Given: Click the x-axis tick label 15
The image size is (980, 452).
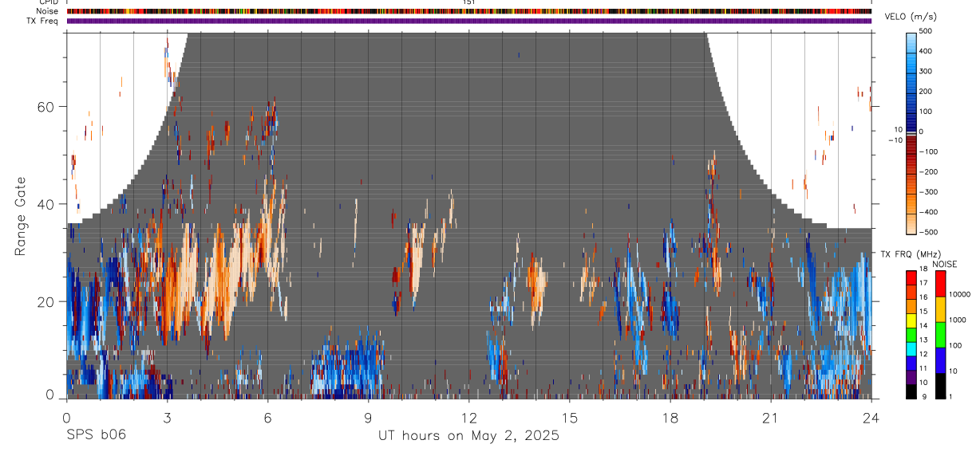Looking at the screenshot, I should coord(570,418).
